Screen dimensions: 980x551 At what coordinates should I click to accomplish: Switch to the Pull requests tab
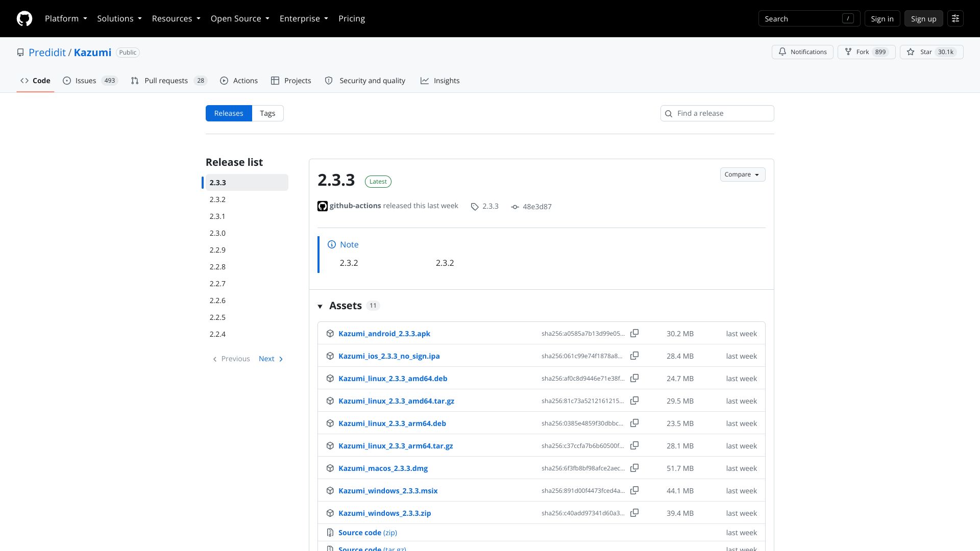(169, 81)
